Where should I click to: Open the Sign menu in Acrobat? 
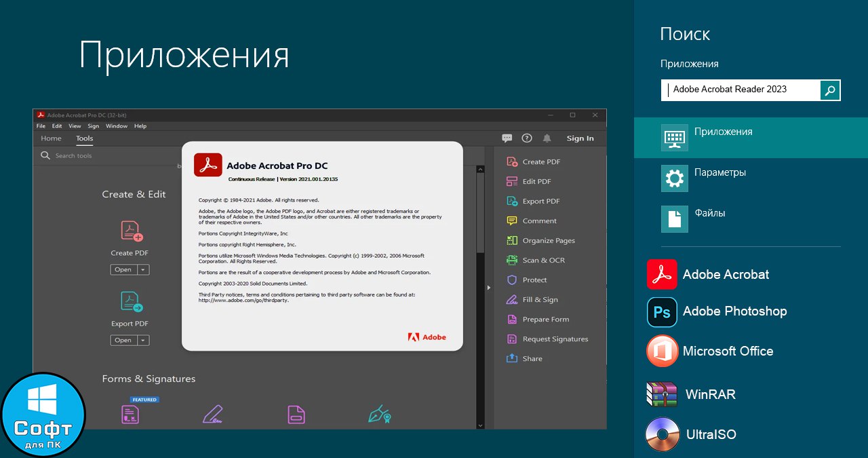coord(94,126)
